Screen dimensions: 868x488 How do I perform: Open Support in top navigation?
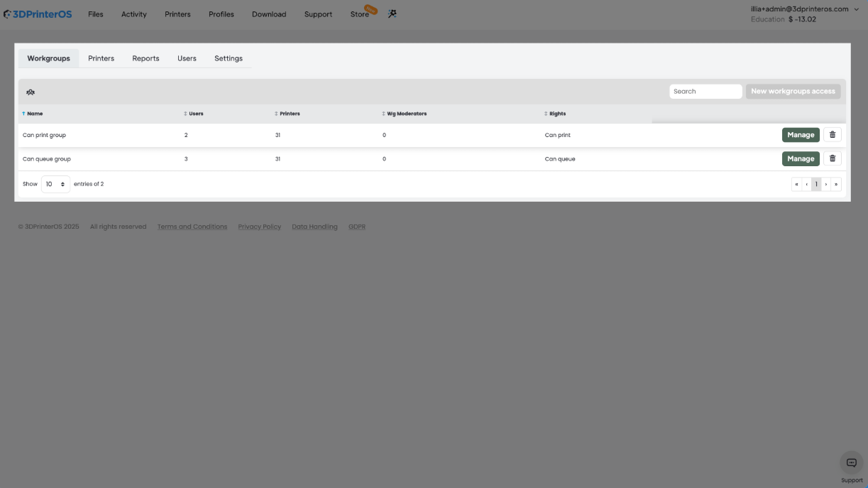318,14
